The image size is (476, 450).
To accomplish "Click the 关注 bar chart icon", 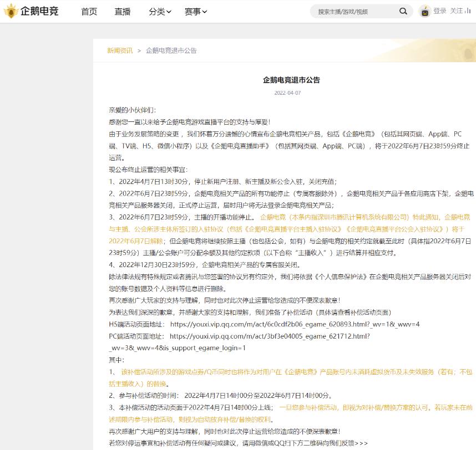I will [468, 11].
